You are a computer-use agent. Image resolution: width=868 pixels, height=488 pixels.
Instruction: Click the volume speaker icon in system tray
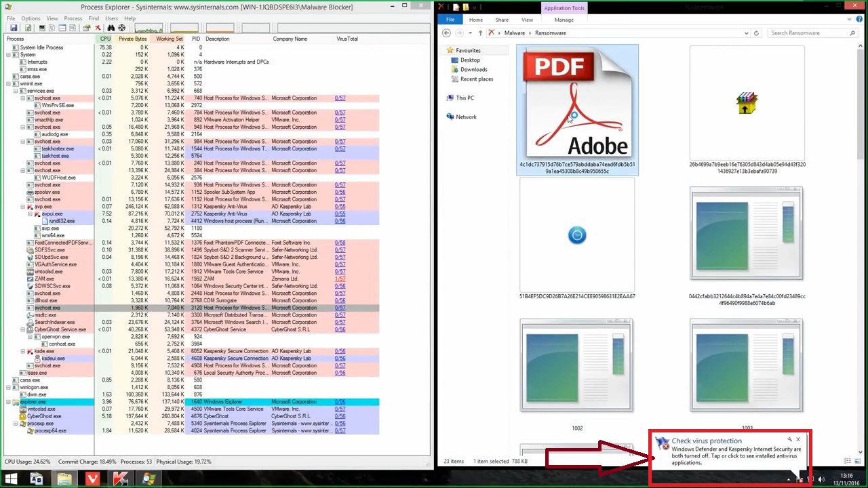point(821,479)
